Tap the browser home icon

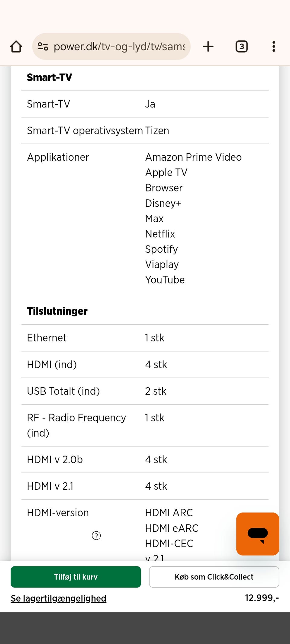tap(16, 46)
